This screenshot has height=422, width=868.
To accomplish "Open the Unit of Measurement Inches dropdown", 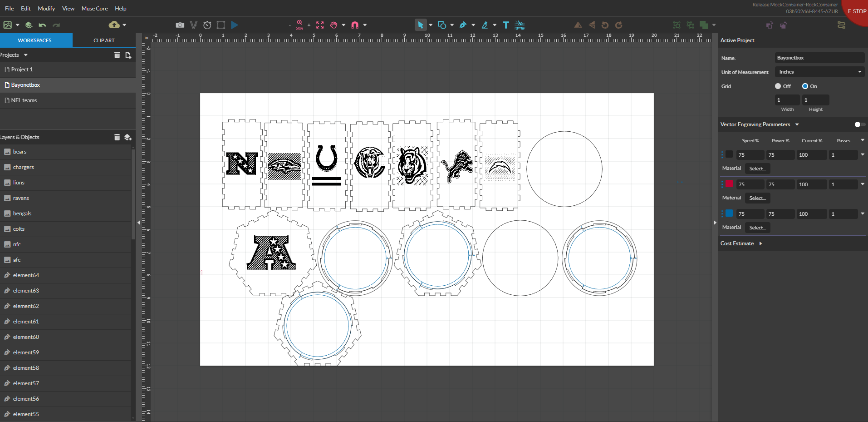I will coord(819,72).
